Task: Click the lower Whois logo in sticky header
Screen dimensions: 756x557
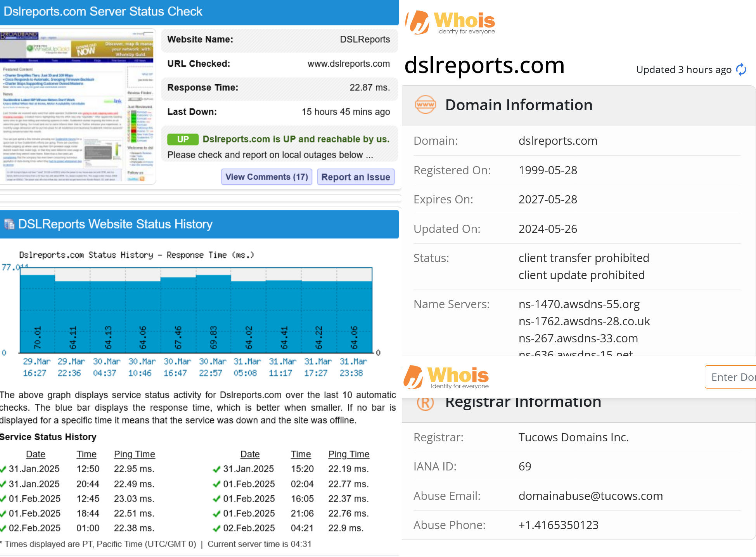Action: [446, 377]
